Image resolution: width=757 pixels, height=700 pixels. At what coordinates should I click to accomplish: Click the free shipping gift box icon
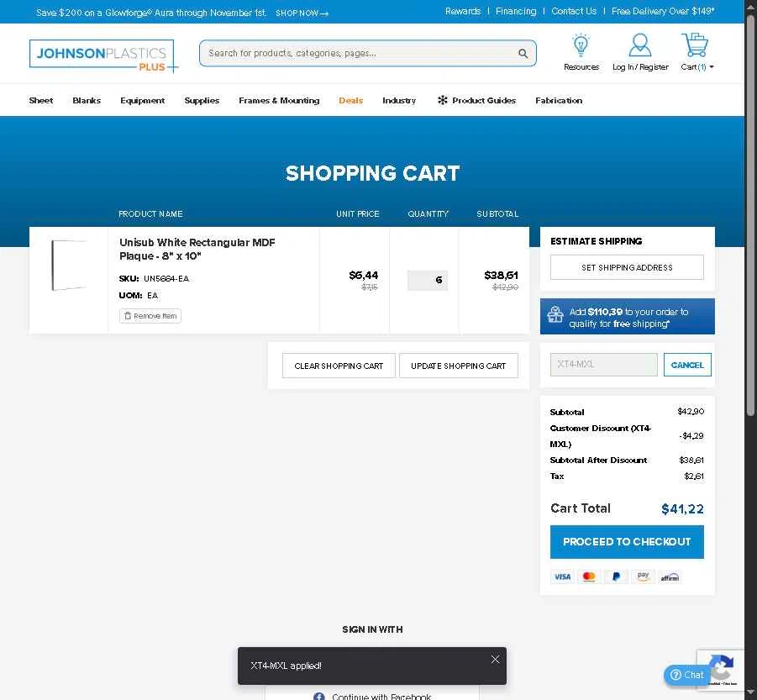[x=555, y=315]
